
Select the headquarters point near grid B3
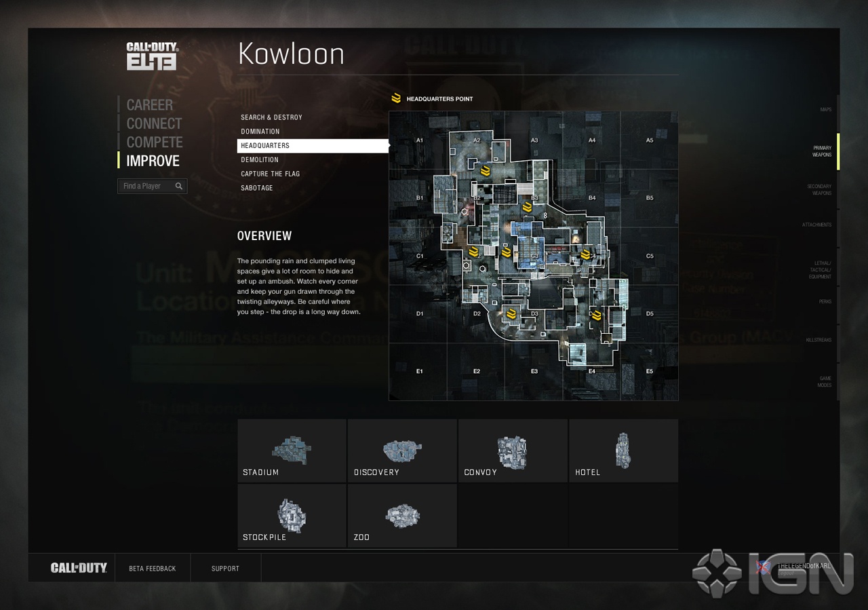pyautogui.click(x=527, y=206)
